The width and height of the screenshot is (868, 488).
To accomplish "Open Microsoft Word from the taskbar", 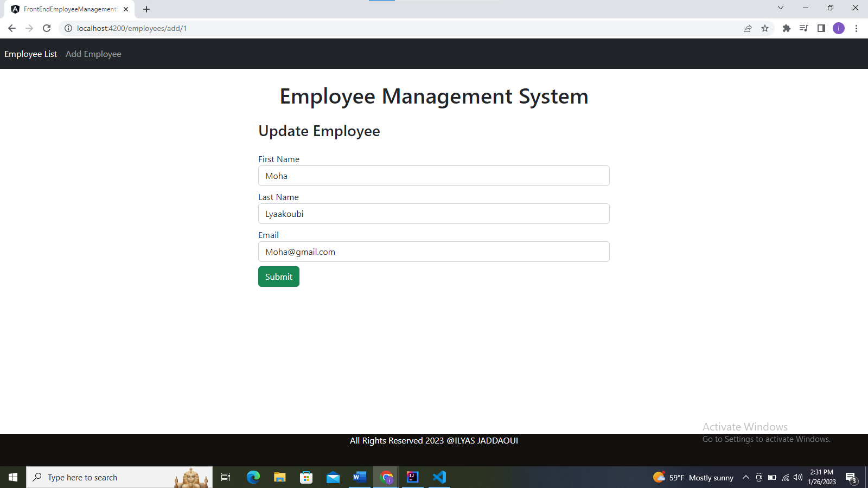I will [x=359, y=477].
